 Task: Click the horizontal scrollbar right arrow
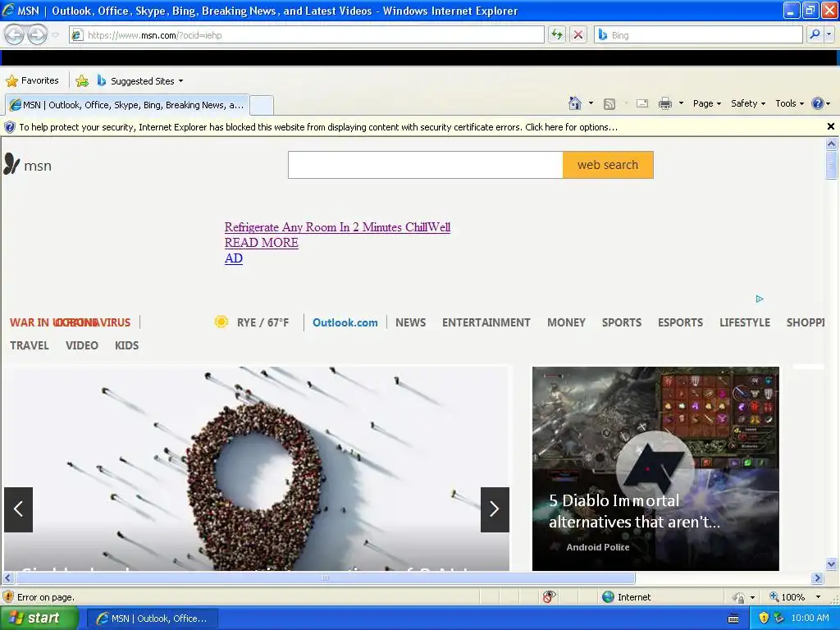817,578
